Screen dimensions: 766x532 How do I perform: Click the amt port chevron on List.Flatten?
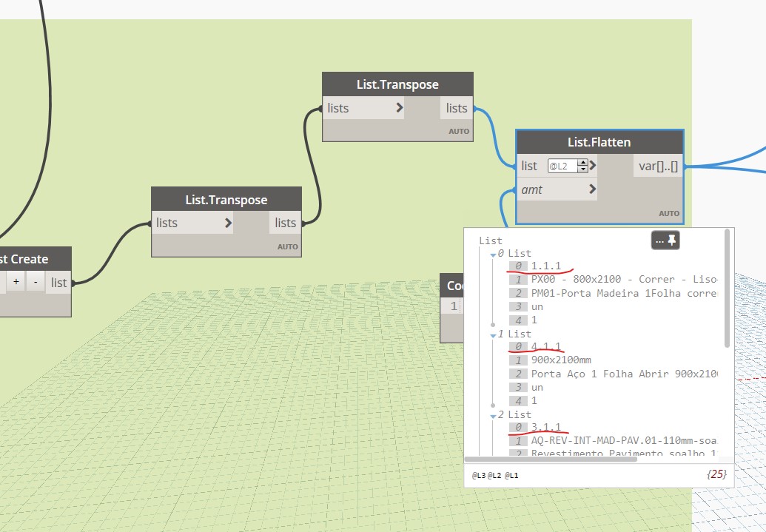pyautogui.click(x=593, y=189)
